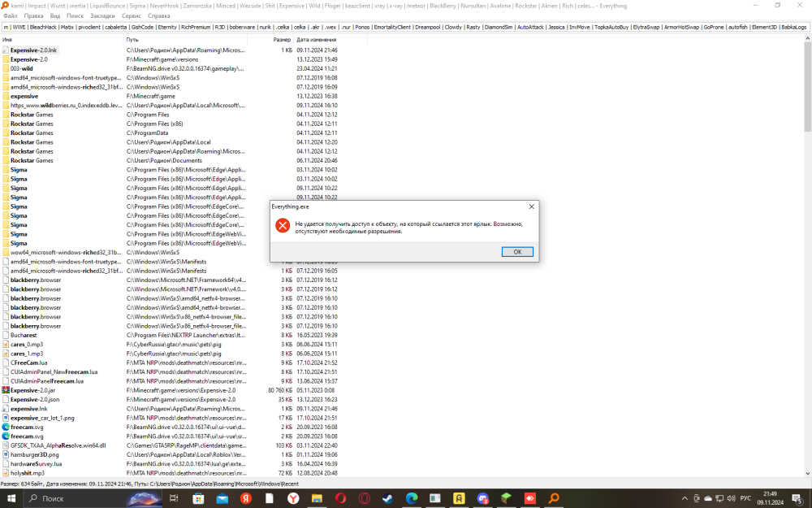Select the expensive.lnk shortcut icon

pyautogui.click(x=5, y=409)
